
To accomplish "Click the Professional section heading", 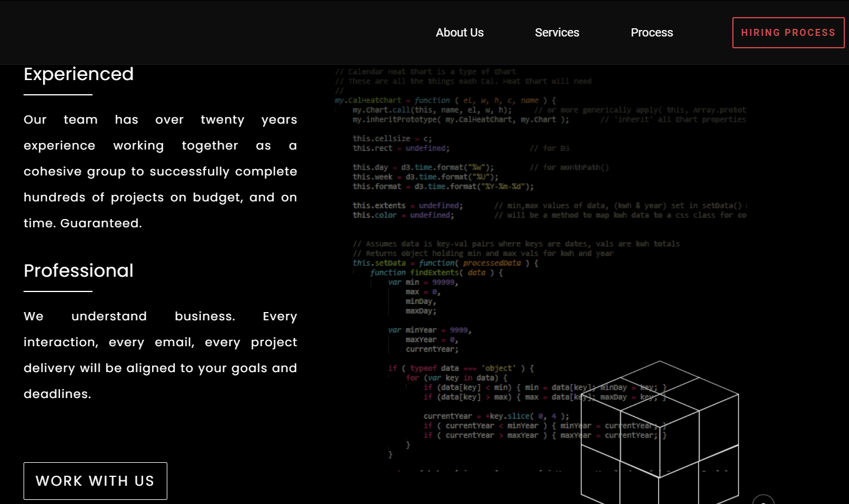I will [x=78, y=271].
